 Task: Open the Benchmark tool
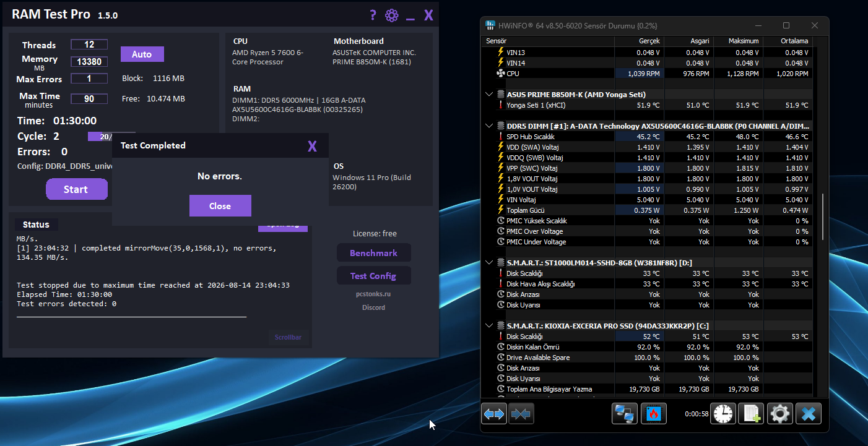[373, 253]
